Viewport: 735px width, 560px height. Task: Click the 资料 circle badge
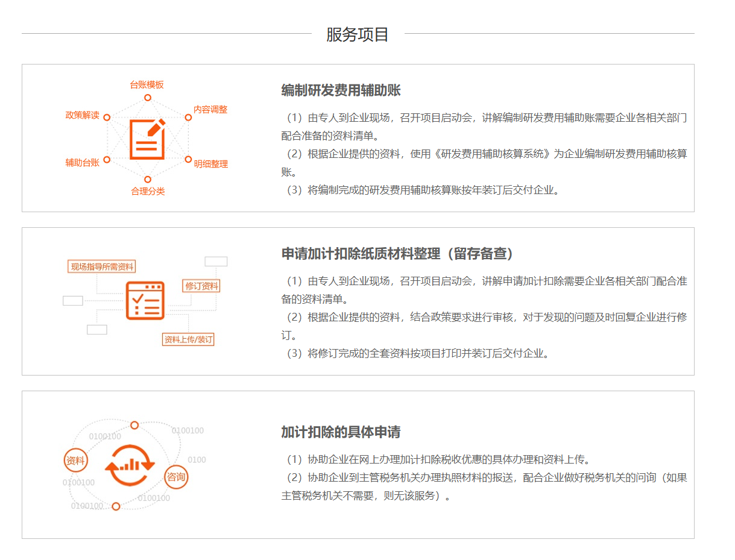pos(76,461)
